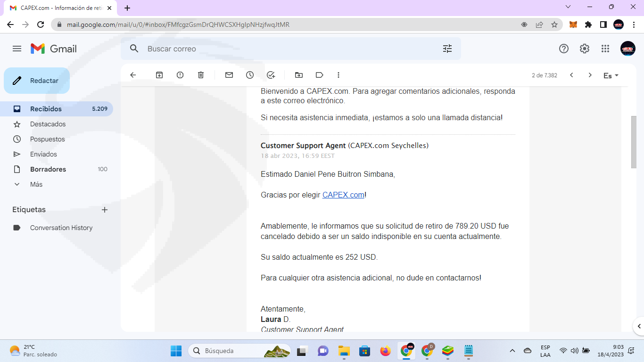This screenshot has height=362, width=644.
Task: Open more actions three-dot menu
Action: (x=339, y=75)
